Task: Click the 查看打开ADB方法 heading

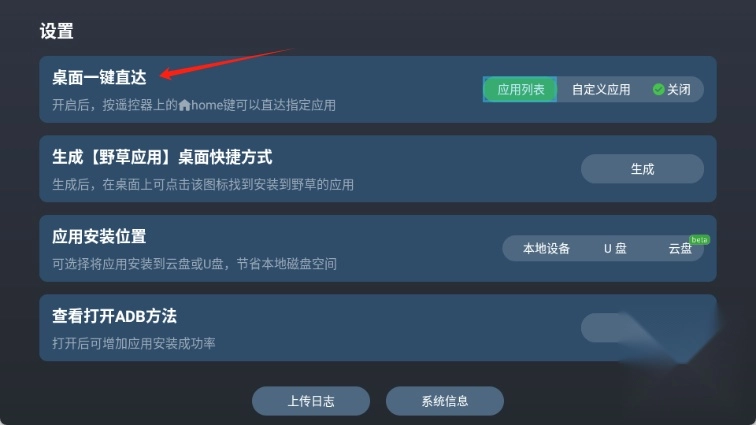Action: [115, 316]
